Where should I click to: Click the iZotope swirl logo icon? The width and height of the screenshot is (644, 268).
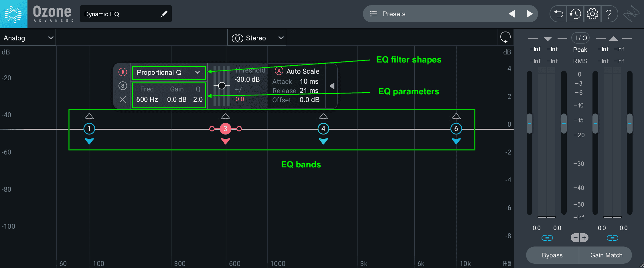[x=631, y=14]
